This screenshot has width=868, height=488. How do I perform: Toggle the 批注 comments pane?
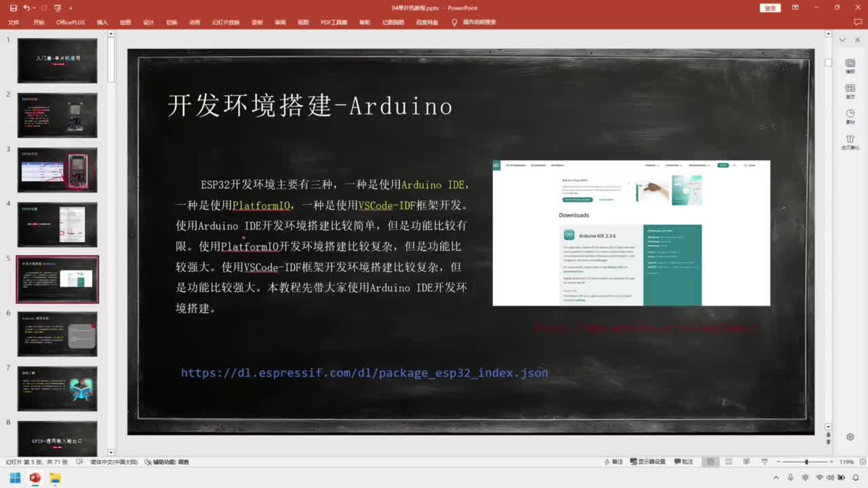pyautogui.click(x=684, y=462)
